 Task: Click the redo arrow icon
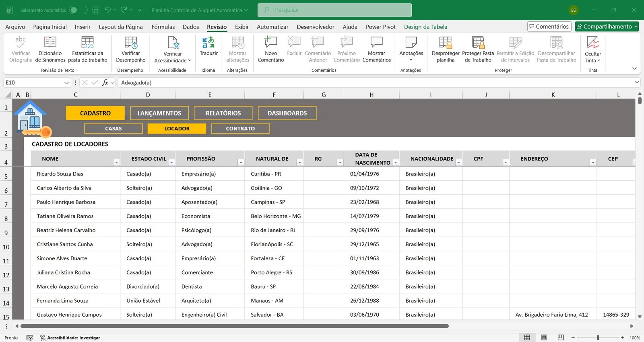tap(124, 10)
